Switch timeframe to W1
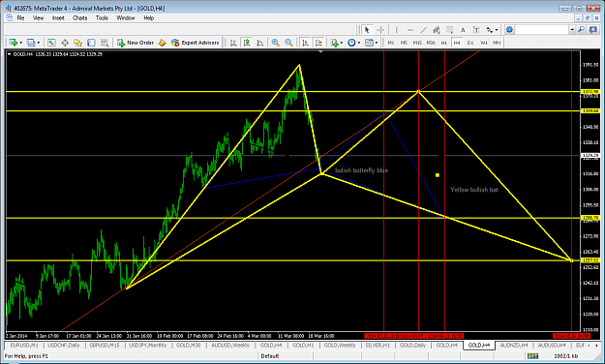 tap(483, 43)
